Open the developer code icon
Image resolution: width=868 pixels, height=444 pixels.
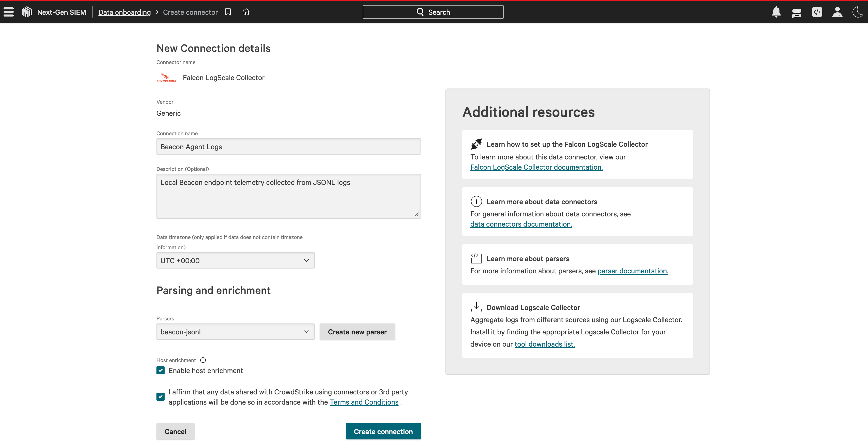click(x=817, y=12)
